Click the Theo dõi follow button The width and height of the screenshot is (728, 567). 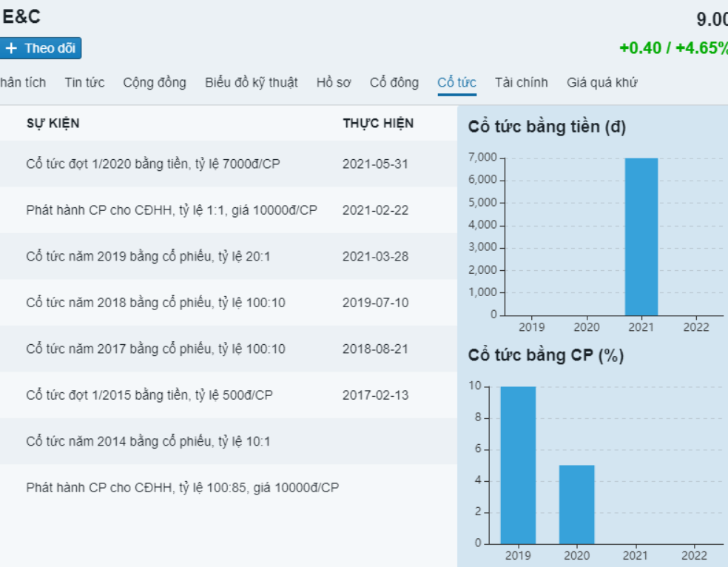(x=41, y=49)
